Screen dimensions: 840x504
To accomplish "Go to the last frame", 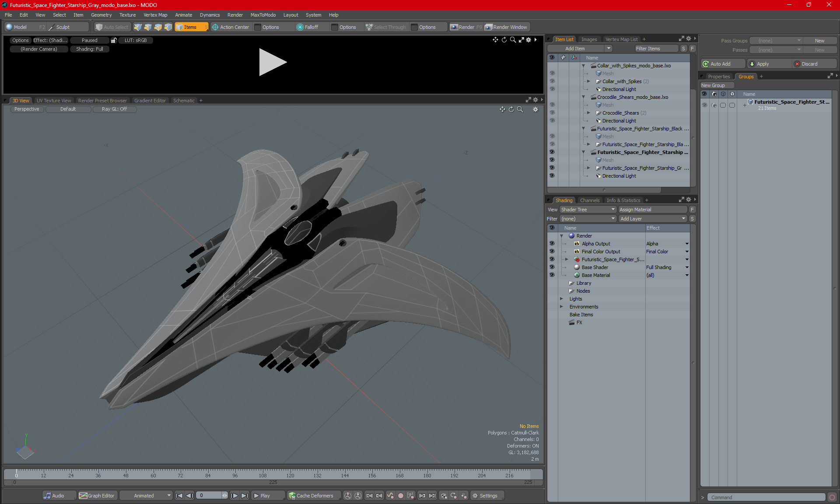I will coord(245,496).
